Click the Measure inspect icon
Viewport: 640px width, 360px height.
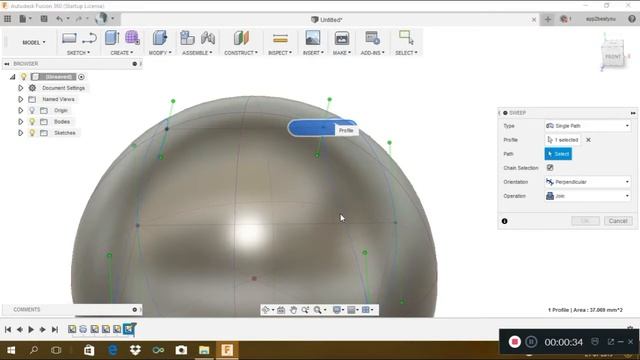pyautogui.click(x=280, y=38)
